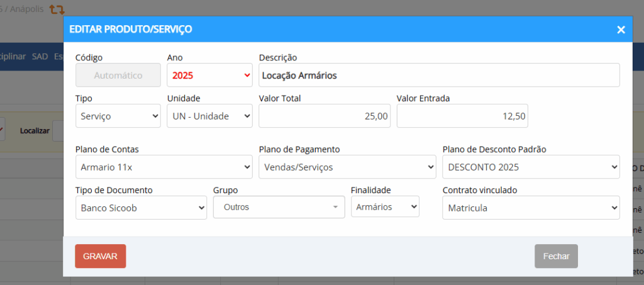Select the Valor Entrada input
The image size is (644, 285).
pyautogui.click(x=462, y=116)
